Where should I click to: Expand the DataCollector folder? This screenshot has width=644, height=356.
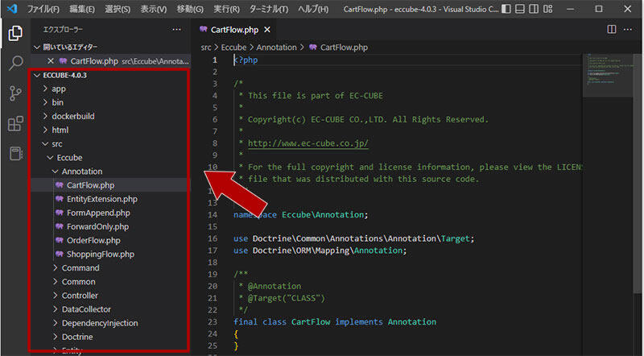(86, 309)
